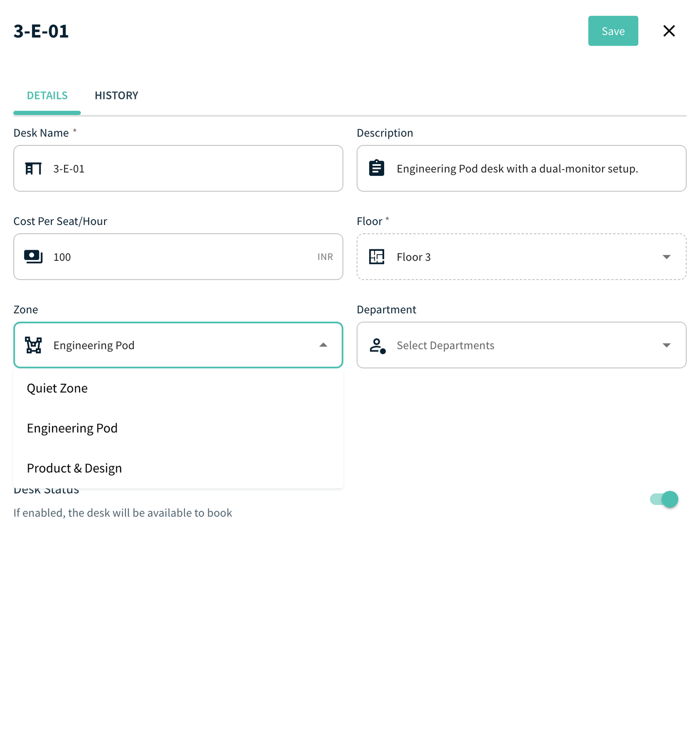The height and width of the screenshot is (750, 700).
Task: Click the Zone field label
Action: pyautogui.click(x=26, y=309)
